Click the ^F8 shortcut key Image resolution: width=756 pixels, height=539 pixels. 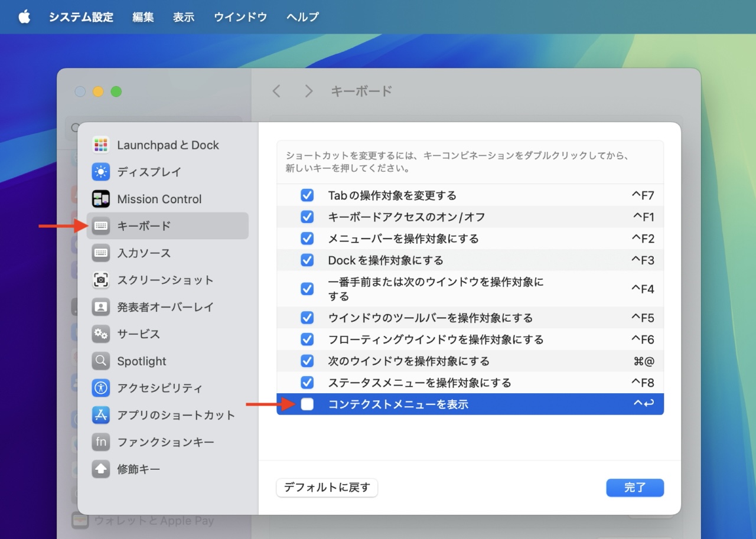click(x=643, y=383)
